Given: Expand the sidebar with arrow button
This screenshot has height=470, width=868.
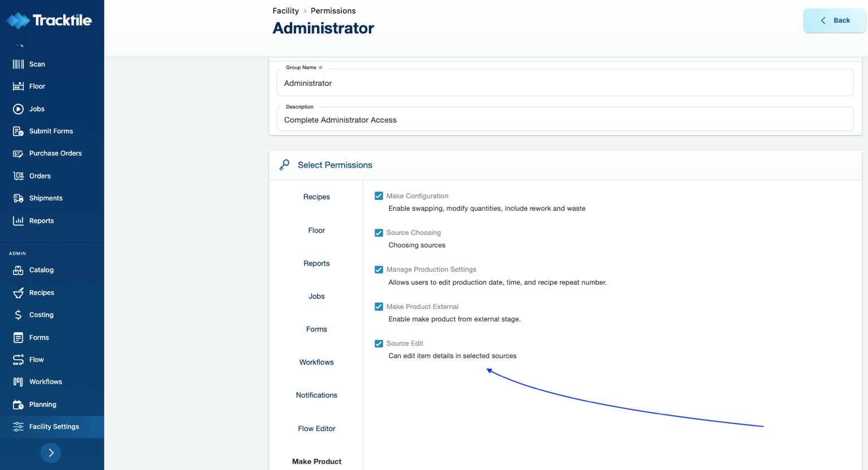Looking at the screenshot, I should (x=51, y=452).
